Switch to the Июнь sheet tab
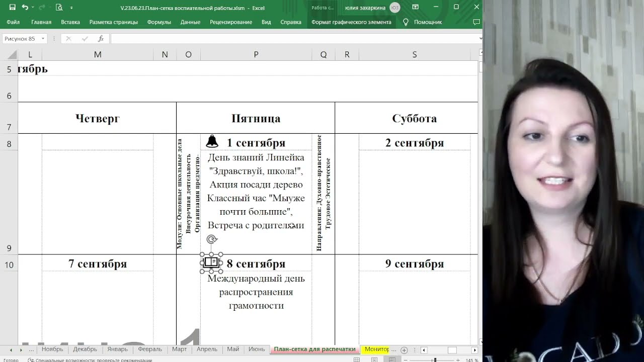 coord(257,349)
